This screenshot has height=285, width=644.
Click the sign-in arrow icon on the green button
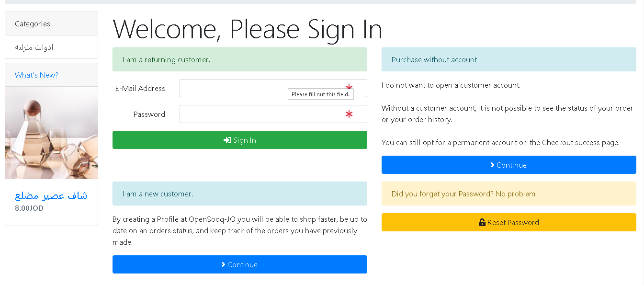point(227,140)
